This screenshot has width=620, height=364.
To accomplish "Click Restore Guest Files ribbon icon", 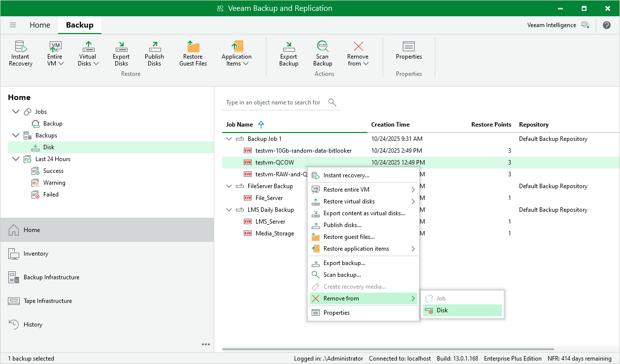I will click(193, 53).
